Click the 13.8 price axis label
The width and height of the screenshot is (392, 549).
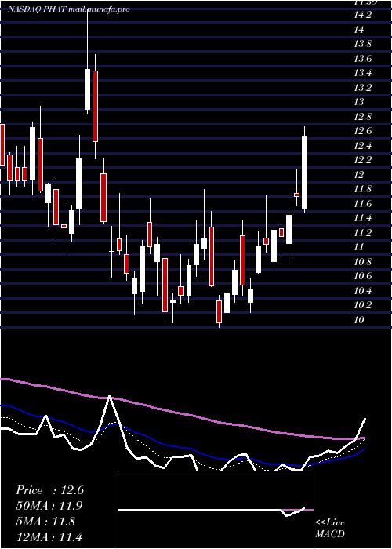tap(362, 44)
